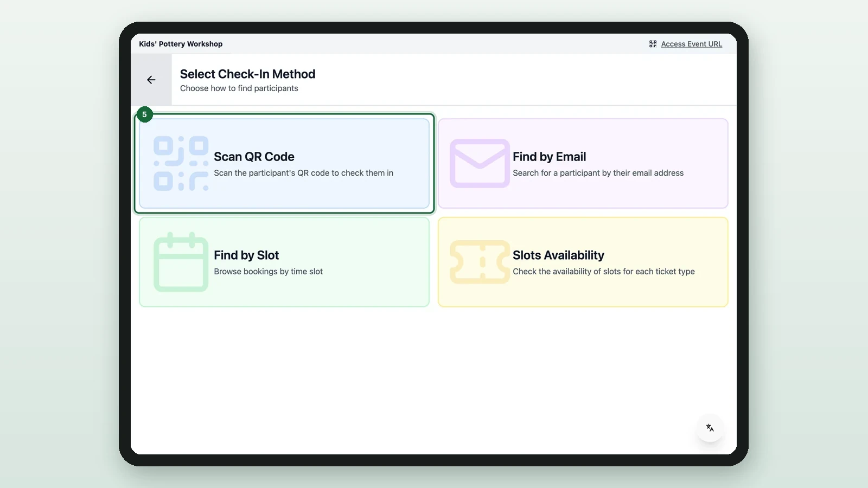Click the back arrow button
868x488 pixels.
151,80
